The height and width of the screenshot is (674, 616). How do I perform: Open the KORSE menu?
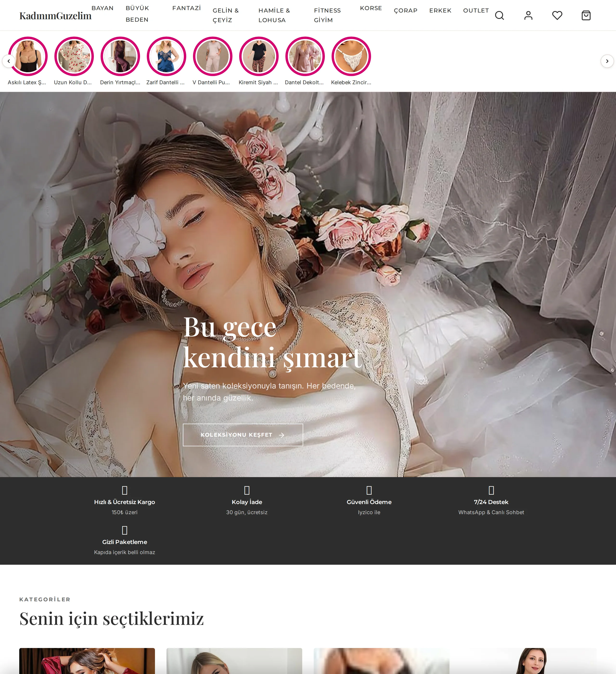tap(371, 8)
